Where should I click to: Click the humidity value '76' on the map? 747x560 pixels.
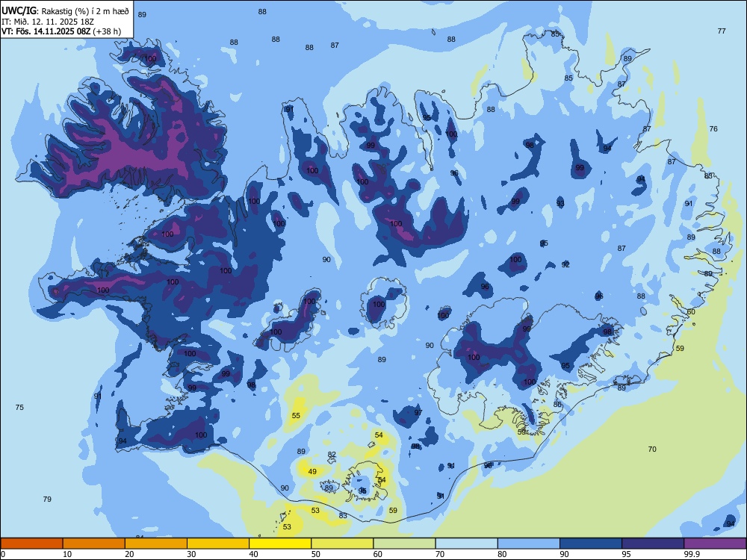coord(713,129)
